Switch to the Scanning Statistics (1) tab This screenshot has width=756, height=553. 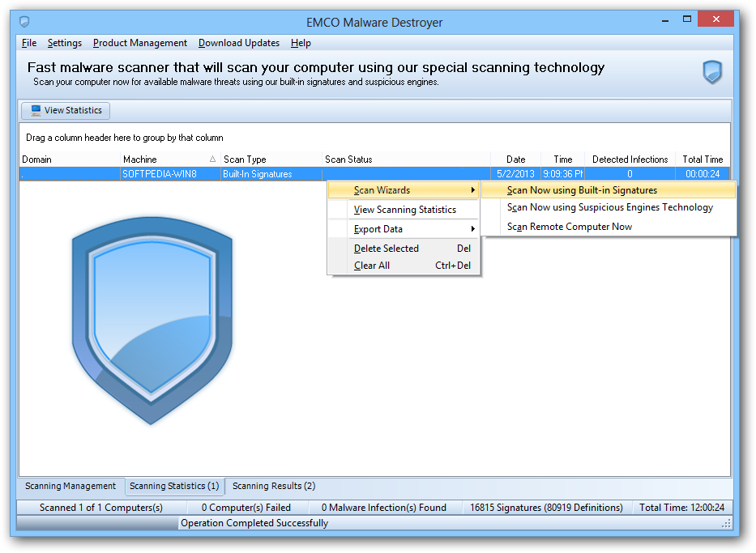[174, 486]
